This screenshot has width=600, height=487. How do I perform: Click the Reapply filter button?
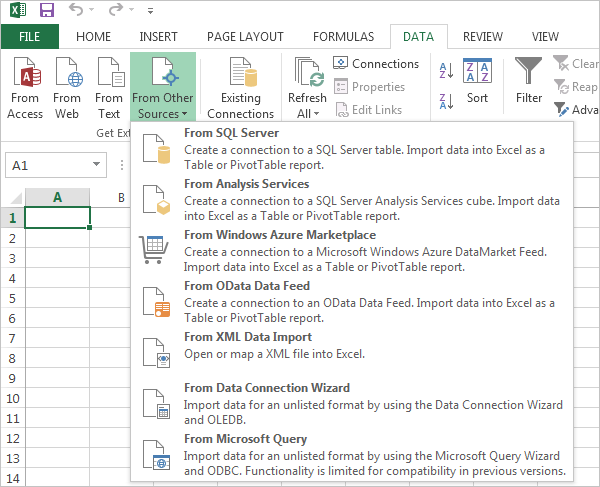point(576,87)
